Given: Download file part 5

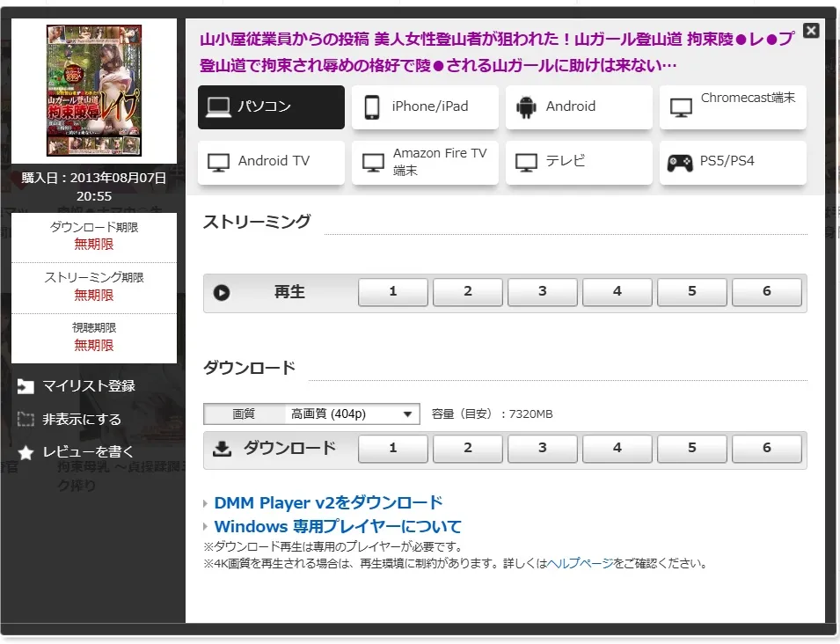Looking at the screenshot, I should click(x=692, y=449).
